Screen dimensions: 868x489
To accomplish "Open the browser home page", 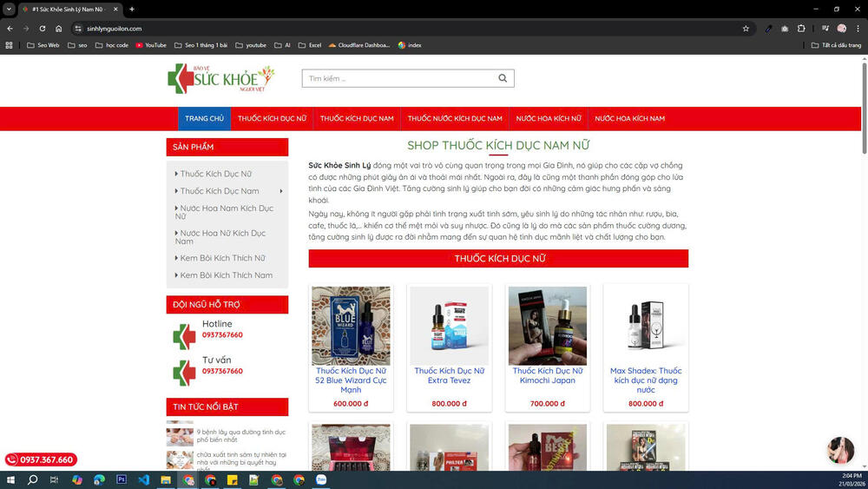I will tap(59, 29).
